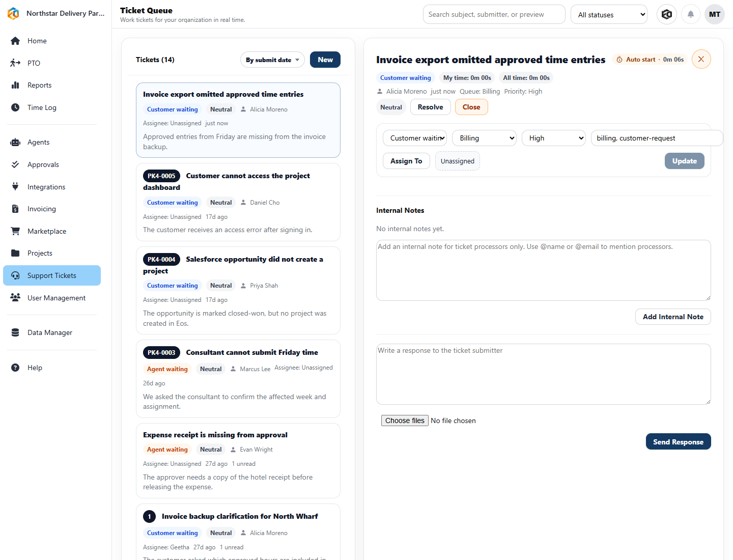Click the ticket search field

coord(494,14)
